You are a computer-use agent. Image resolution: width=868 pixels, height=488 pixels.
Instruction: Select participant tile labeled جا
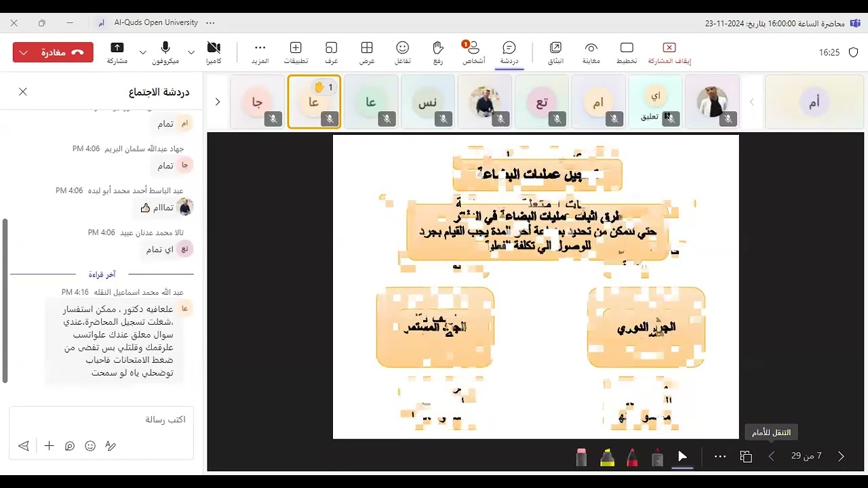tap(257, 102)
